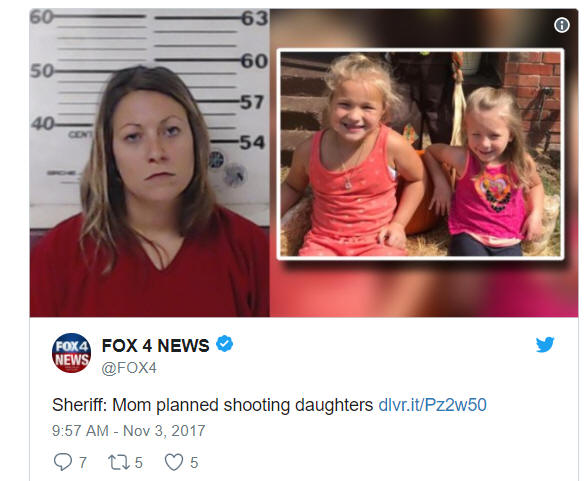Open the mugshot photo of the woman

pyautogui.click(x=149, y=163)
